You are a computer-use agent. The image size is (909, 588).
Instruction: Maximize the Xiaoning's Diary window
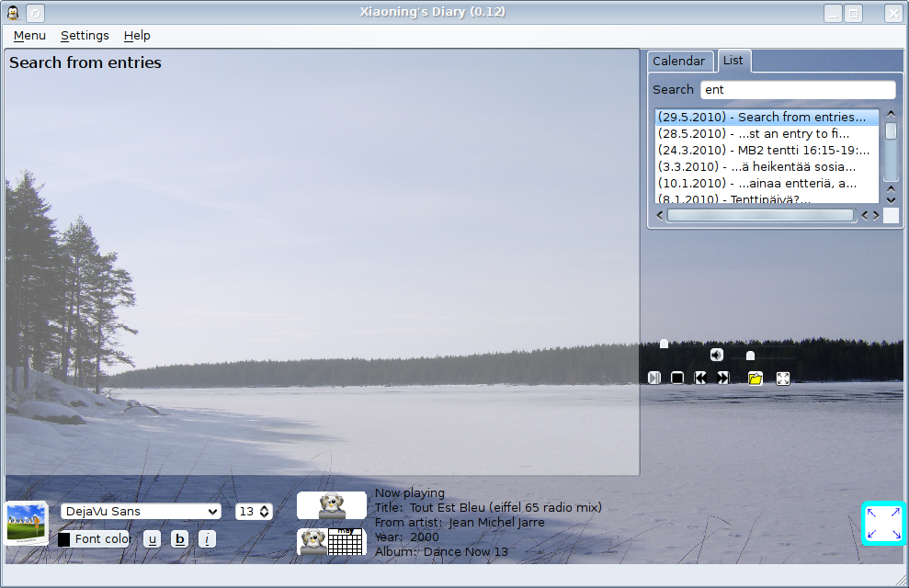click(853, 13)
